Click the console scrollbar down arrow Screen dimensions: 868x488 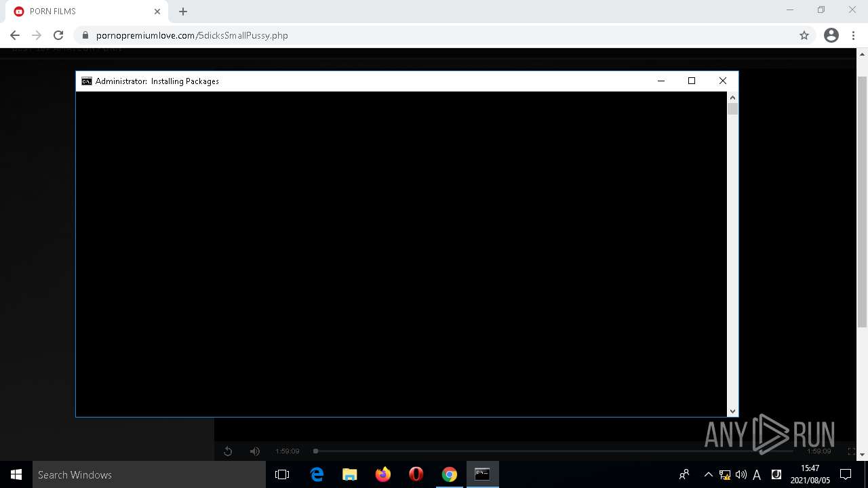[732, 411]
